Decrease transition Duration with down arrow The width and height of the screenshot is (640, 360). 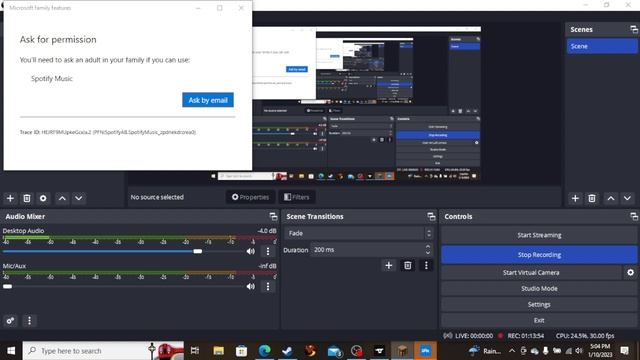coord(428,253)
